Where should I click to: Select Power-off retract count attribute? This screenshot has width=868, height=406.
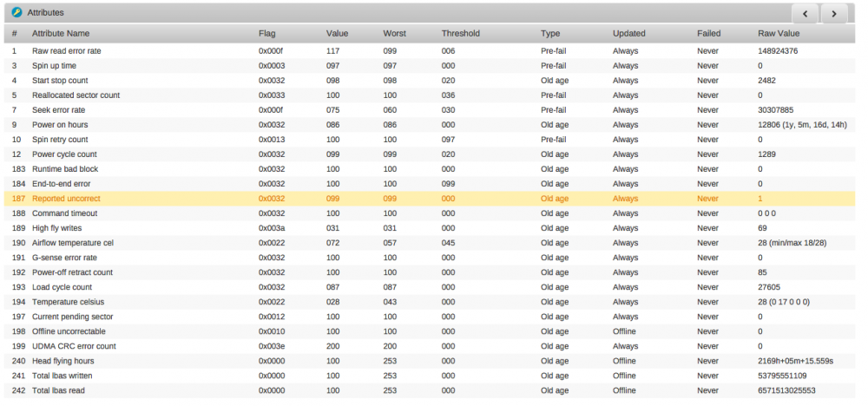73,272
